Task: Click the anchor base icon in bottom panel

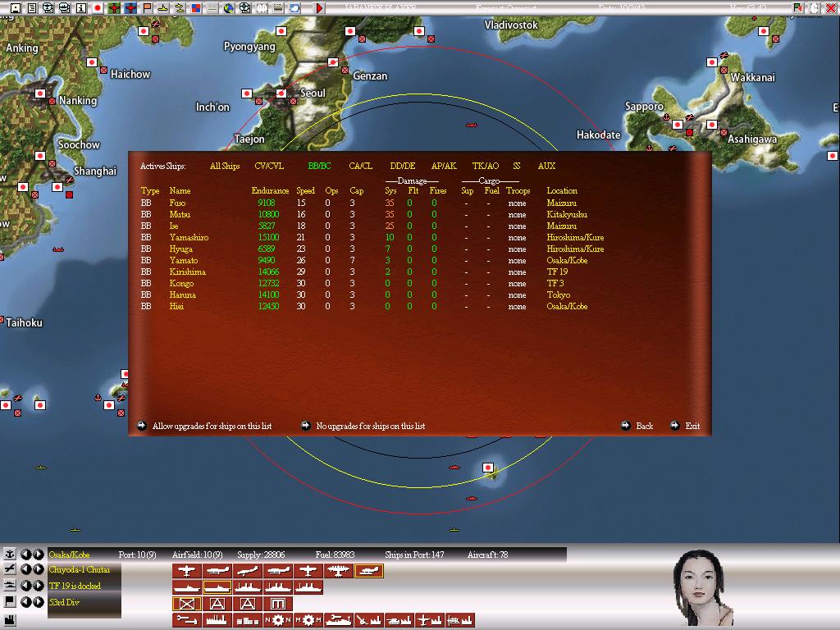Action: pos(10,554)
